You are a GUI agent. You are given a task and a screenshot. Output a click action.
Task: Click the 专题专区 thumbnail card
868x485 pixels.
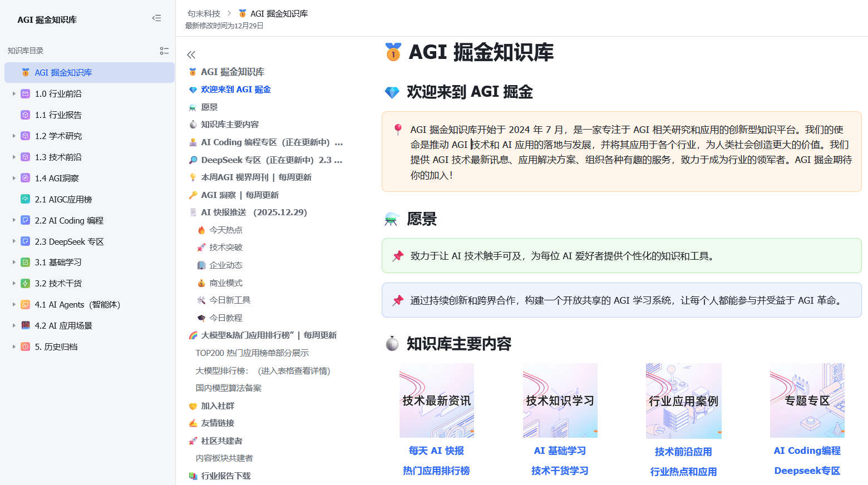point(807,400)
